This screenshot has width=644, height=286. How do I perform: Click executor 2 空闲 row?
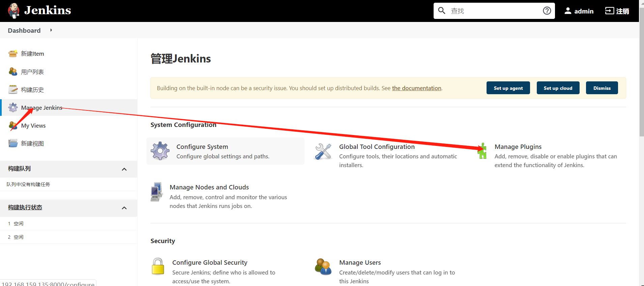(x=68, y=237)
